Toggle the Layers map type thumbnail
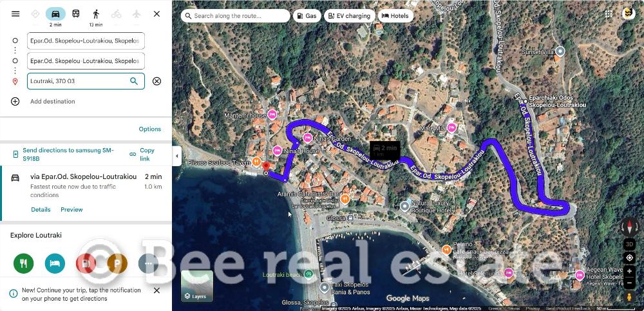644x311 pixels. (197, 285)
